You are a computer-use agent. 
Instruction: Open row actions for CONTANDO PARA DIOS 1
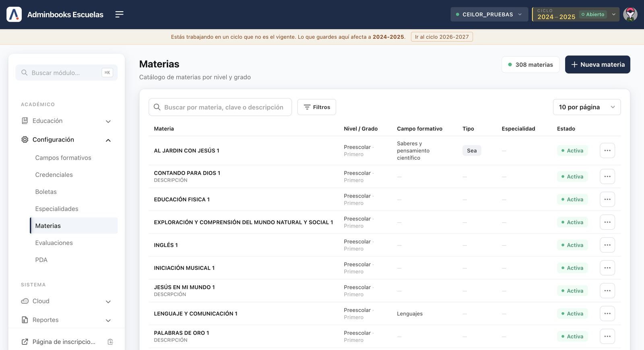pos(607,177)
